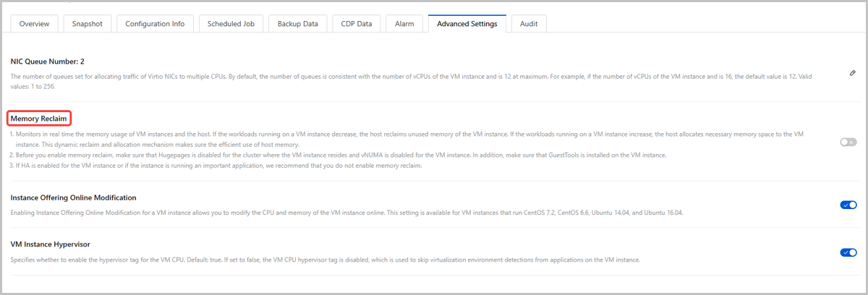This screenshot has width=868, height=295.
Task: Click the Instance Offering Online Modification heading
Action: (73, 197)
